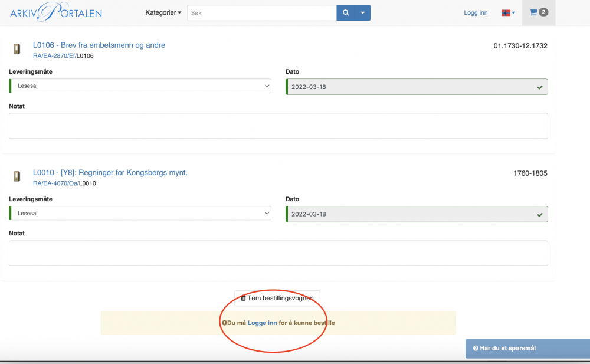Open L0010 Regninger for Kongsbergs mynt
This screenshot has height=364, width=590.
tap(110, 173)
